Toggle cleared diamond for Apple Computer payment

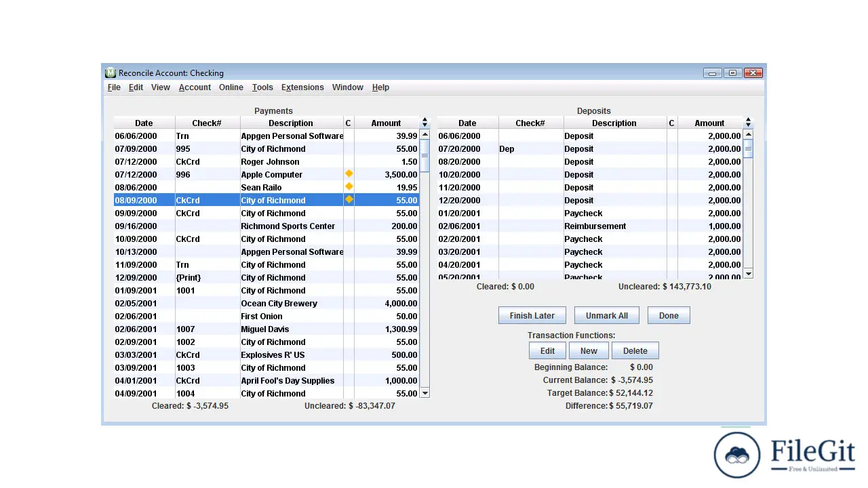(349, 174)
